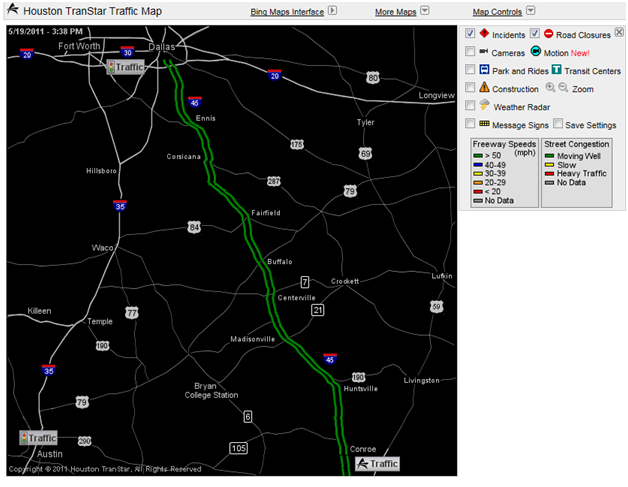Click the Cameras icon
Image resolution: width=628 pixels, height=487 pixels.
(484, 51)
